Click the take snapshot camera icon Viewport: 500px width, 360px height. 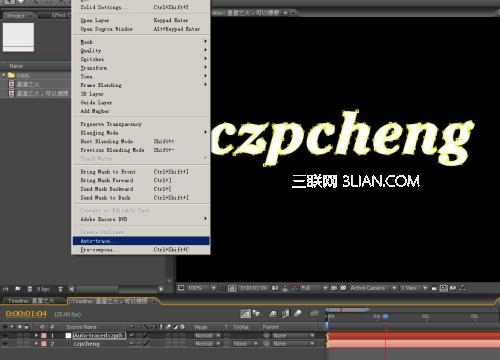(x=275, y=288)
